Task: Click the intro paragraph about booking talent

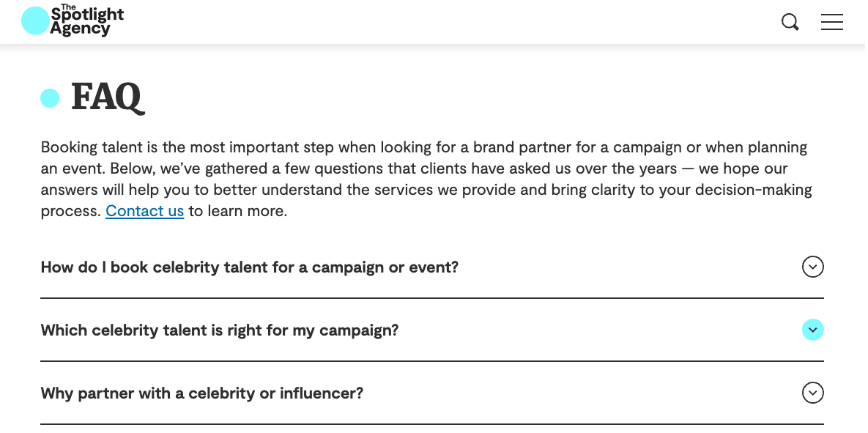Action: pos(426,179)
